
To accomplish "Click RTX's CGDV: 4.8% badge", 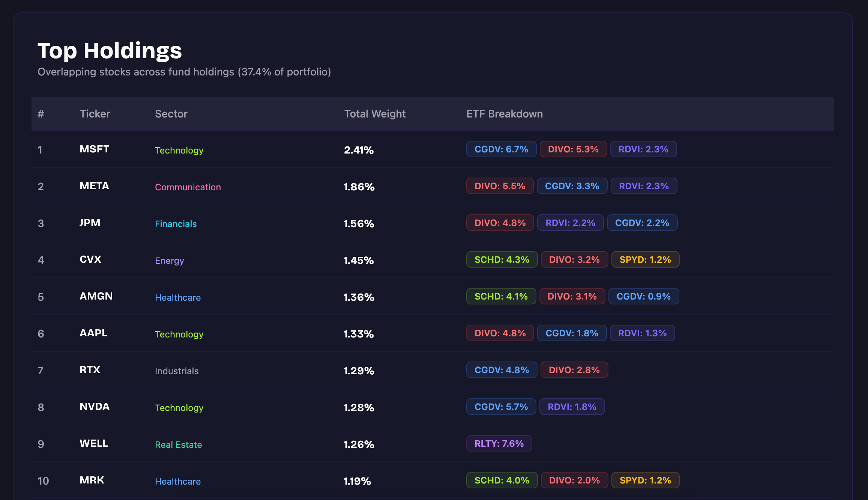I will [x=502, y=370].
